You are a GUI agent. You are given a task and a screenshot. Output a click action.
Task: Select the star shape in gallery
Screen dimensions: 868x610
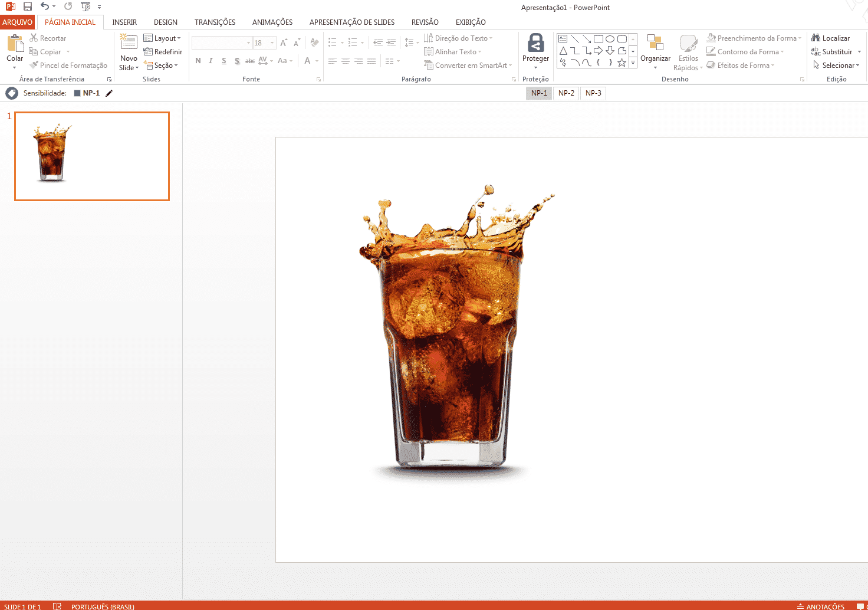(622, 62)
